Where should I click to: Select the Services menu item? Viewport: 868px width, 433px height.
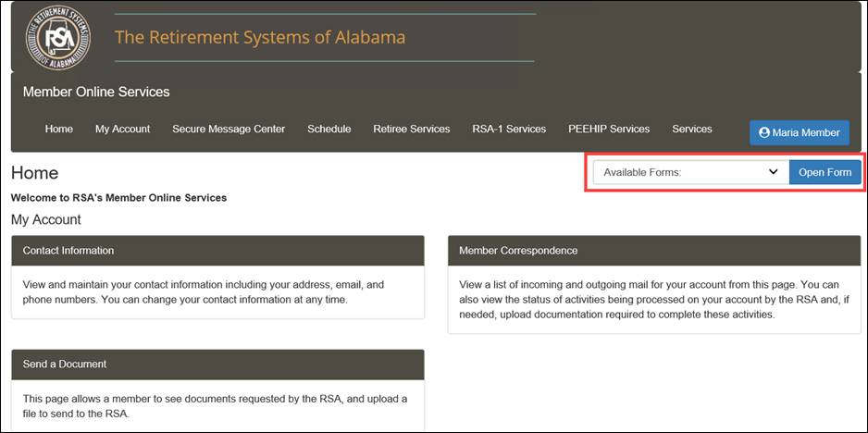[692, 129]
